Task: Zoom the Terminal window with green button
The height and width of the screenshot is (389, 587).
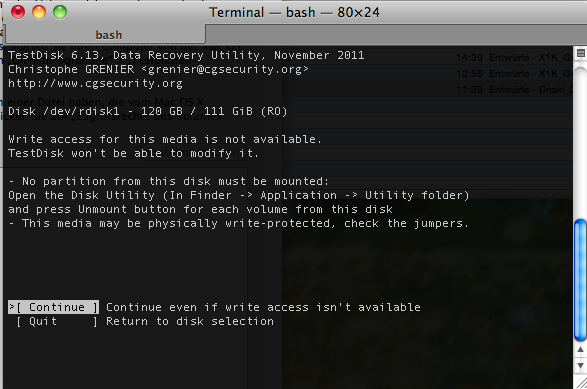Action: [60, 12]
